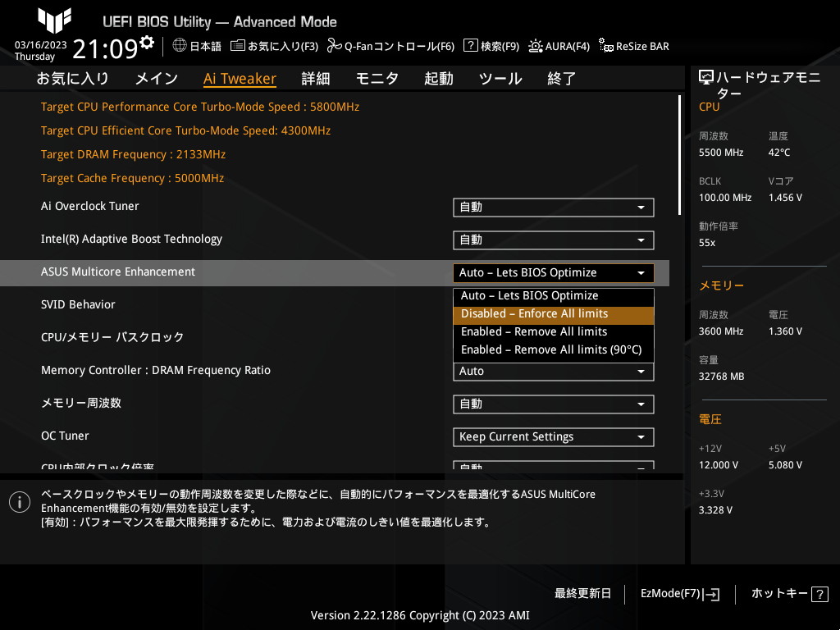Open AURA lighting icon (F4)
This screenshot has width=840, height=630.
click(x=535, y=46)
